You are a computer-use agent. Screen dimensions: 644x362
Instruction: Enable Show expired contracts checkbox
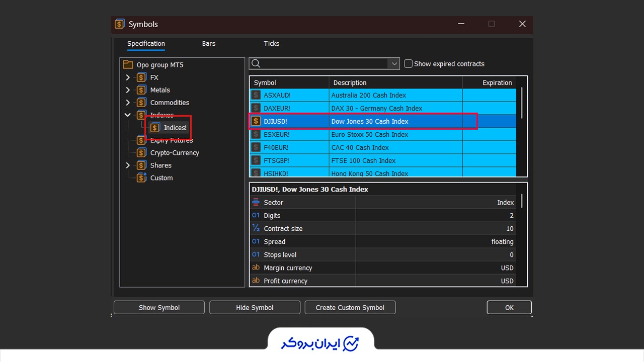[409, 64]
